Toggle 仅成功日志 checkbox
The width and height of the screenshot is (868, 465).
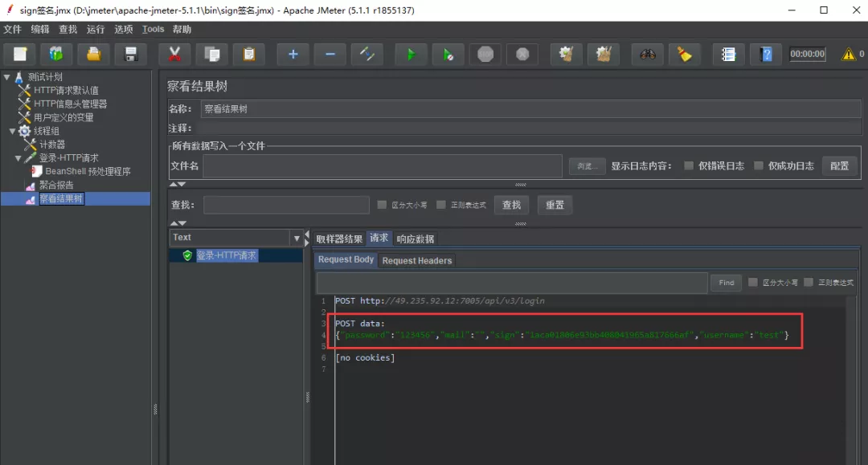(x=759, y=165)
